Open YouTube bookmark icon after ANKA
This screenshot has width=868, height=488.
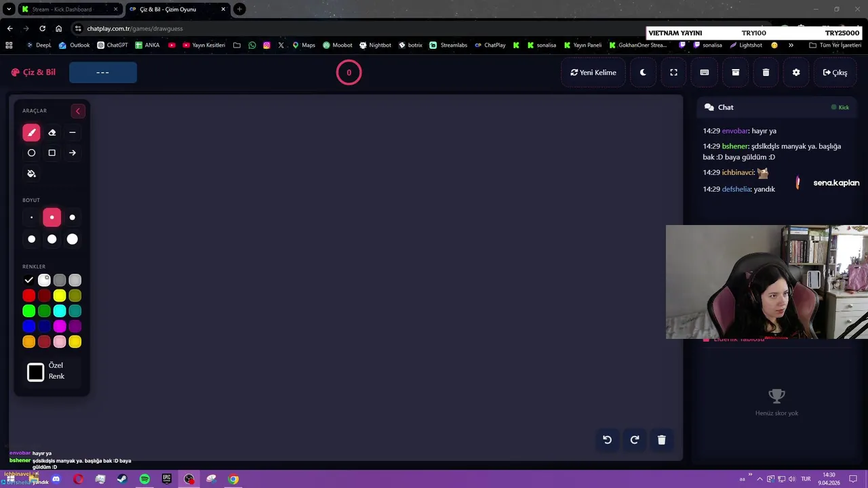coord(172,45)
